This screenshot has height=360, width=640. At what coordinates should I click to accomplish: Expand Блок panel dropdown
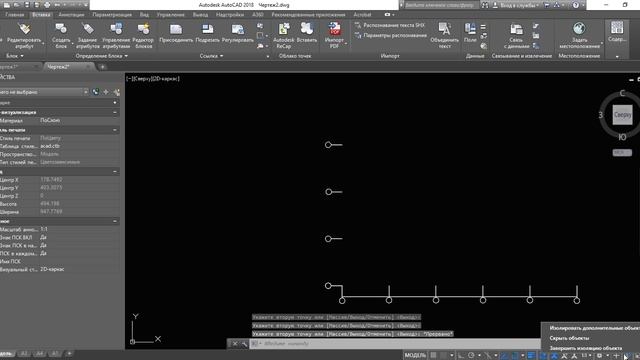coord(15,56)
